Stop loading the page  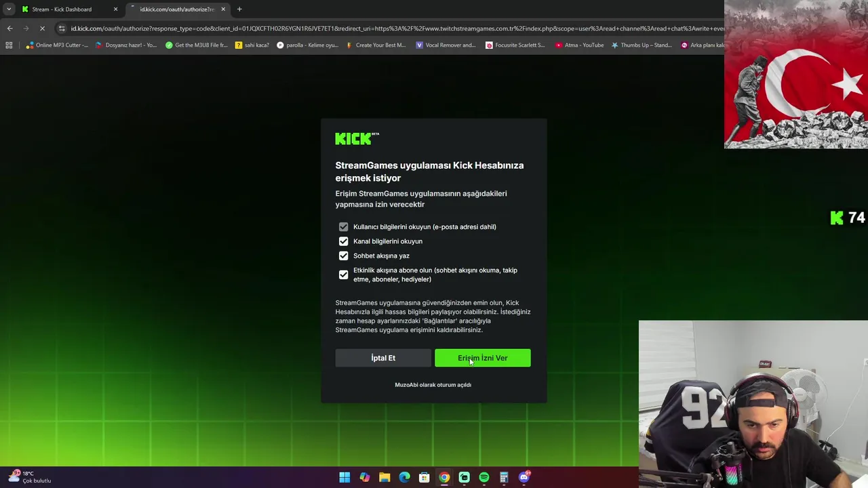(x=42, y=28)
